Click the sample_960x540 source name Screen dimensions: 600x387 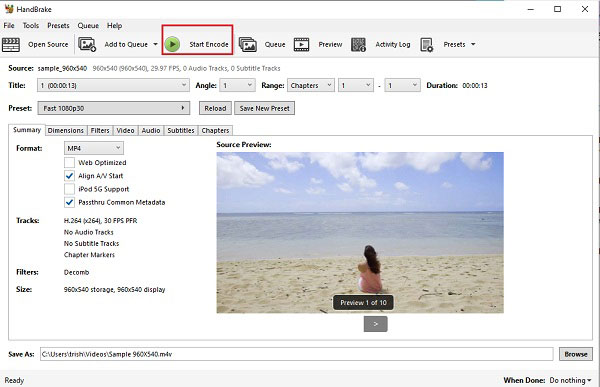pyautogui.click(x=62, y=69)
